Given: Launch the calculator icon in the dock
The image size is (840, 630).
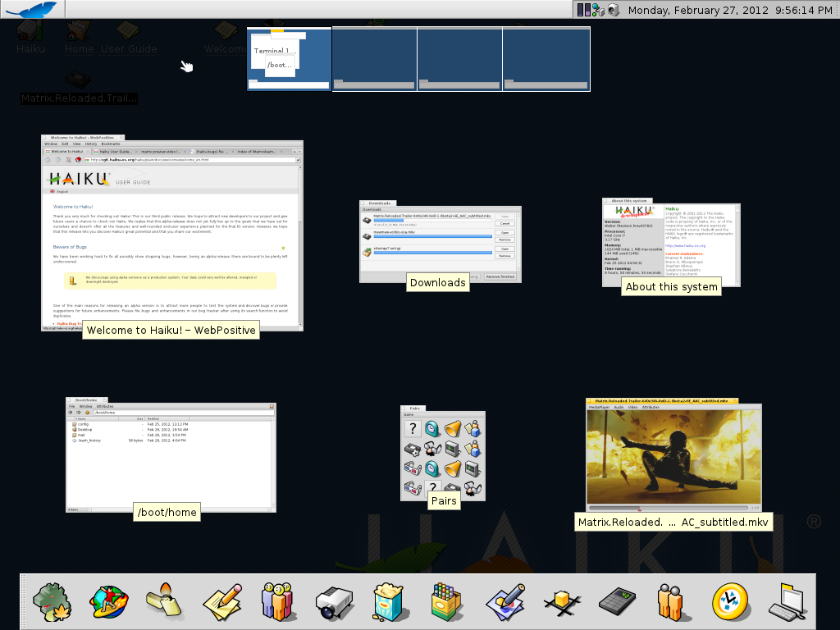Looking at the screenshot, I should coord(617,603).
